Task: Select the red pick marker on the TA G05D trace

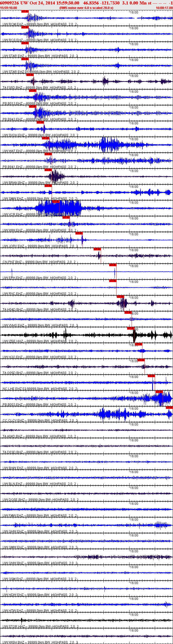Action: [141, 360]
